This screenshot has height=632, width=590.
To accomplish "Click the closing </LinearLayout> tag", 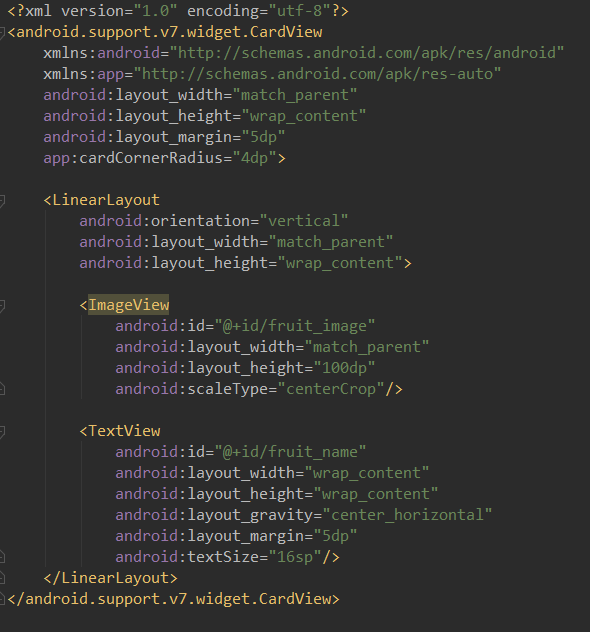I will [110, 578].
